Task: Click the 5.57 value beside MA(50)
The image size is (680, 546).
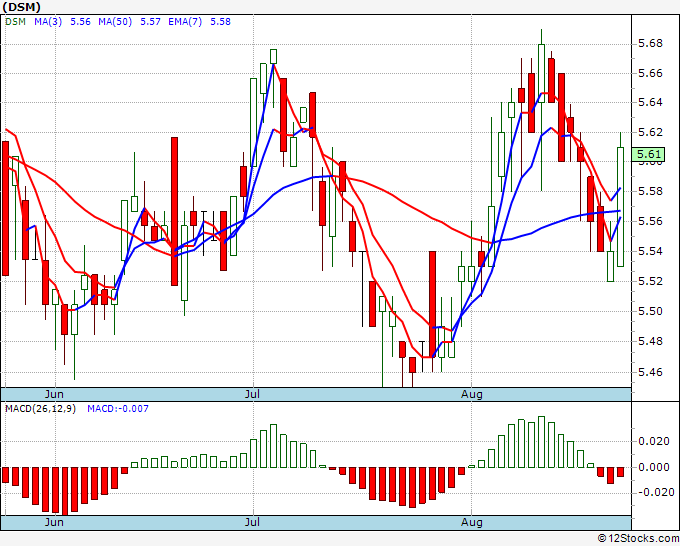Action: (x=150, y=21)
